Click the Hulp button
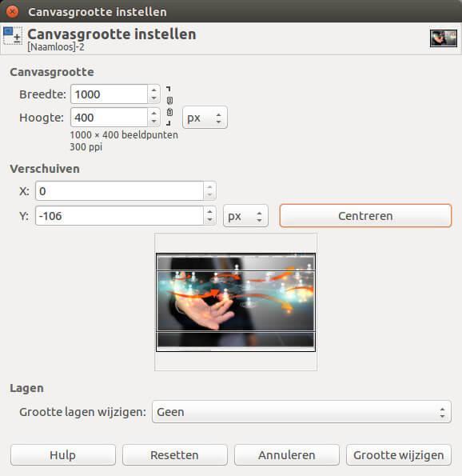This screenshot has width=462, height=476. (63, 455)
